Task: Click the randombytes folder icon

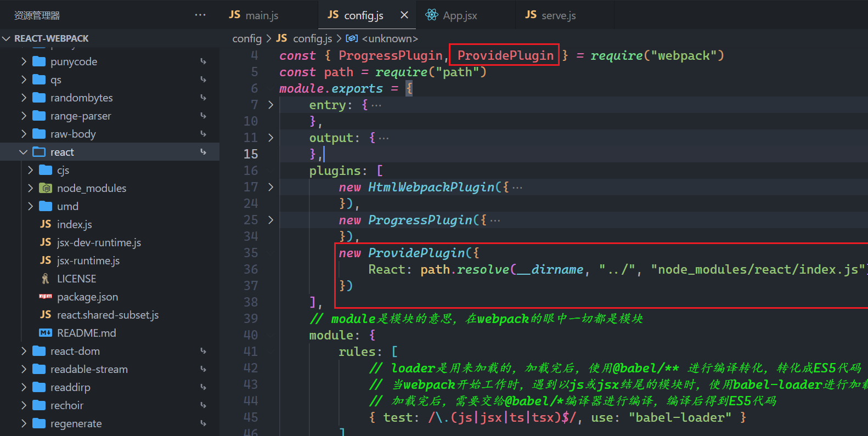Action: [x=39, y=98]
